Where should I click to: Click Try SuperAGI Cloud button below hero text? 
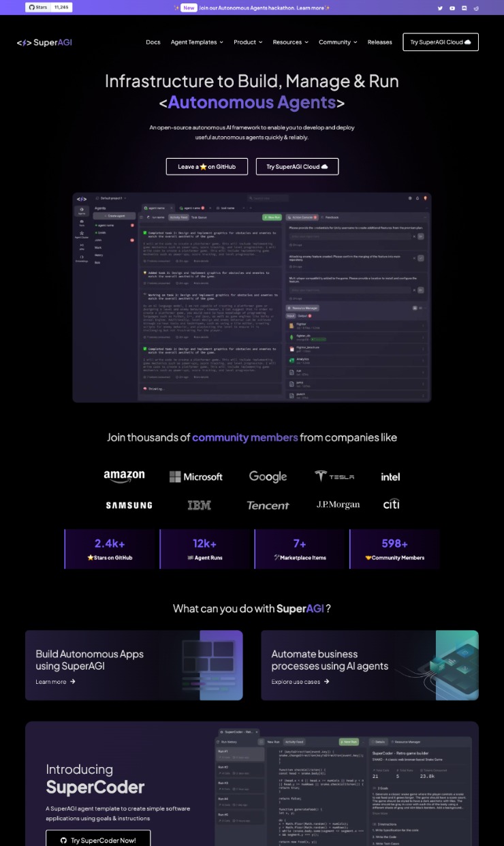(297, 166)
